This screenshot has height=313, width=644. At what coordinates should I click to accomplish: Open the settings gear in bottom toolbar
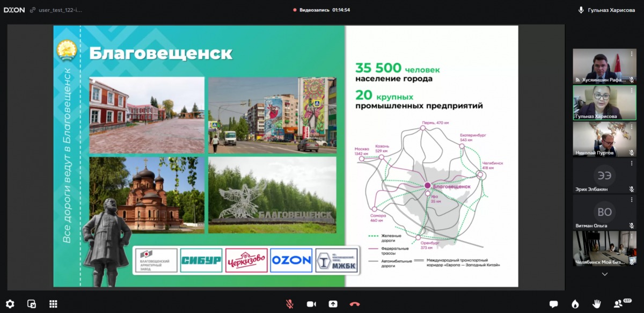tap(10, 304)
